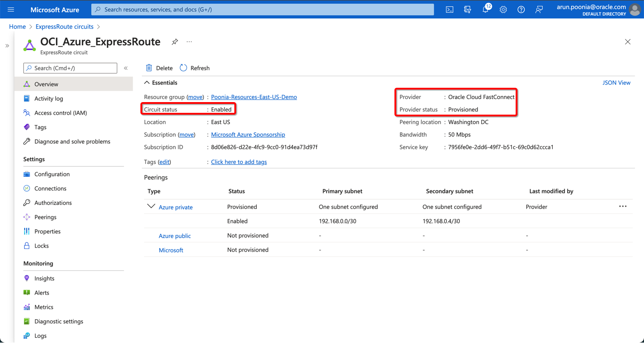Open the feedback icon in header
The height and width of the screenshot is (343, 644).
click(539, 9)
